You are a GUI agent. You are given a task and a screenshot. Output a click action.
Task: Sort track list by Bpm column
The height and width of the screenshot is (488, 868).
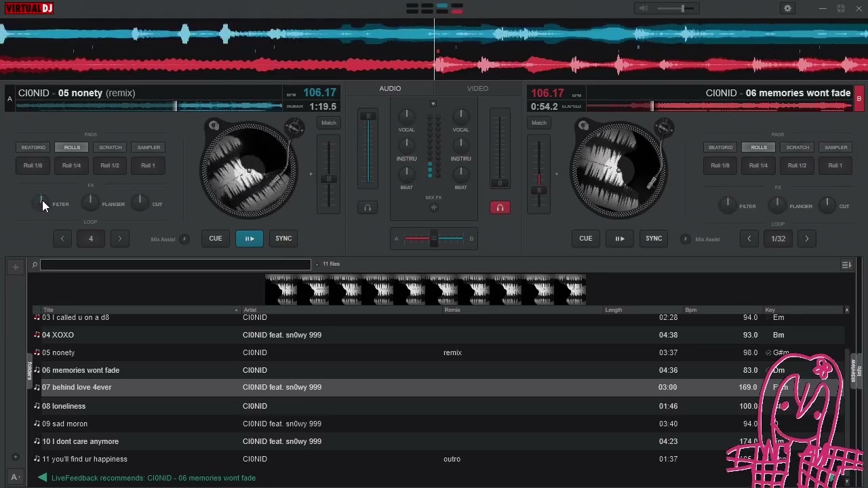coord(690,310)
